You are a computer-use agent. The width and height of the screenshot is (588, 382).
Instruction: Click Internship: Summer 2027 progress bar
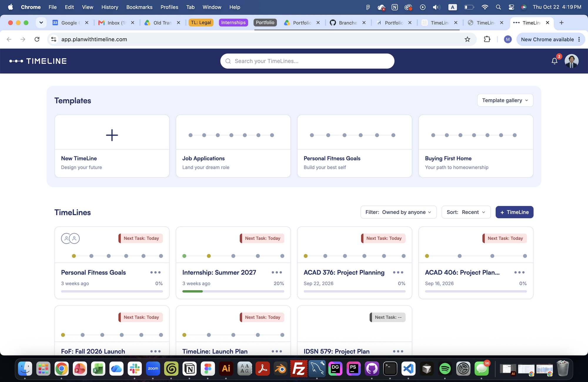[x=233, y=291]
